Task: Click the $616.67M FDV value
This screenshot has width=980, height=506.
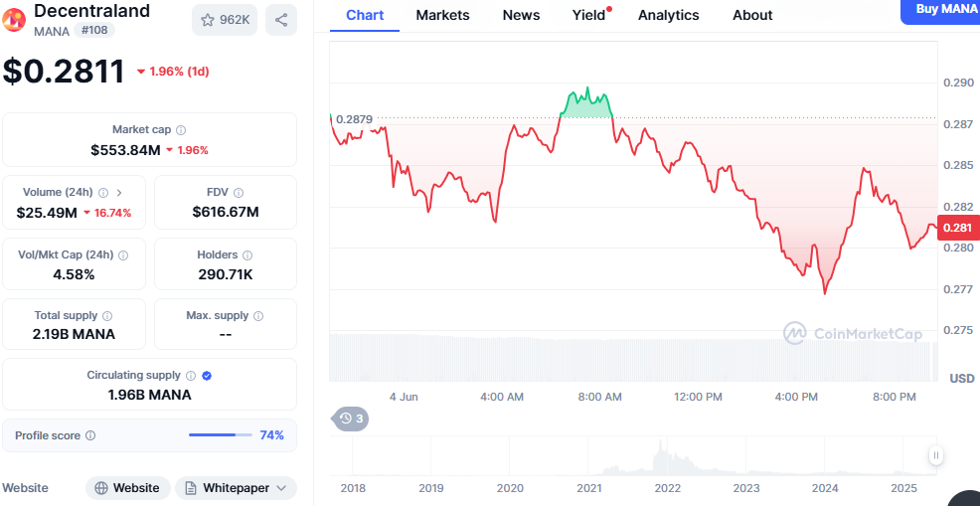Action: tap(226, 212)
